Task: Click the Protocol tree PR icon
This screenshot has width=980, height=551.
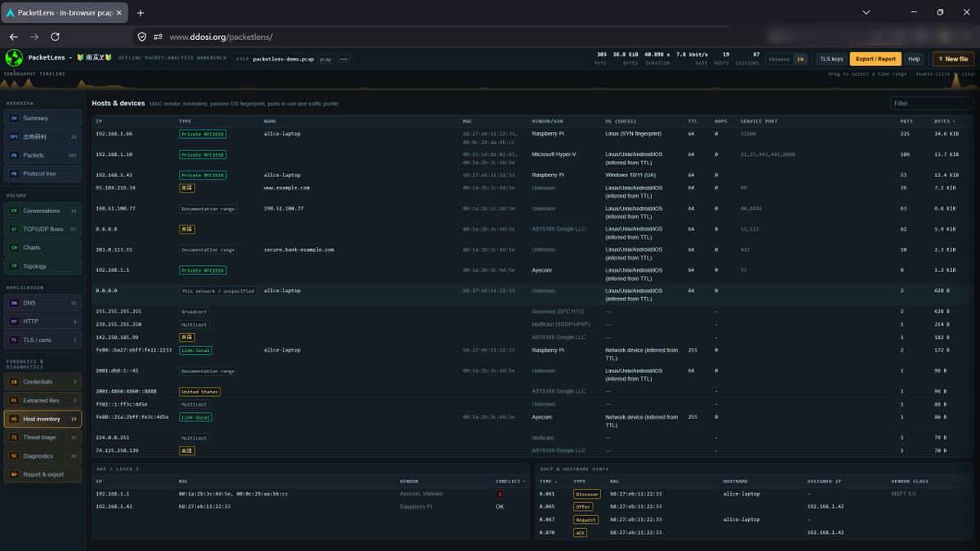Action: [x=14, y=174]
